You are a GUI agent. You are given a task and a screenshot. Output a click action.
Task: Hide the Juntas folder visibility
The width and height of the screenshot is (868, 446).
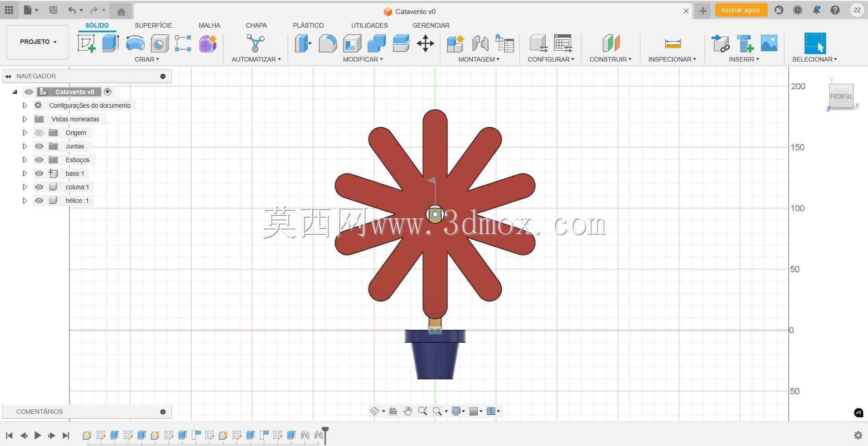39,146
